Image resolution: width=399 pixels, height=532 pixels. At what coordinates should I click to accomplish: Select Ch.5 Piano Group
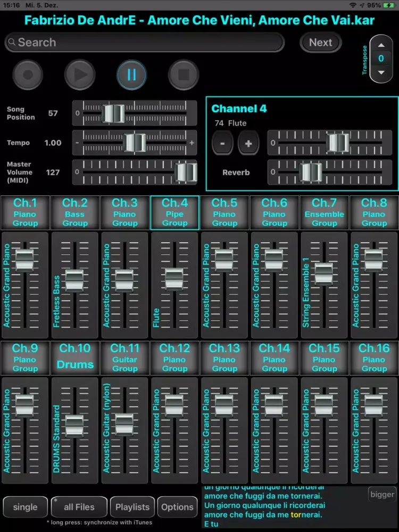[x=225, y=213]
